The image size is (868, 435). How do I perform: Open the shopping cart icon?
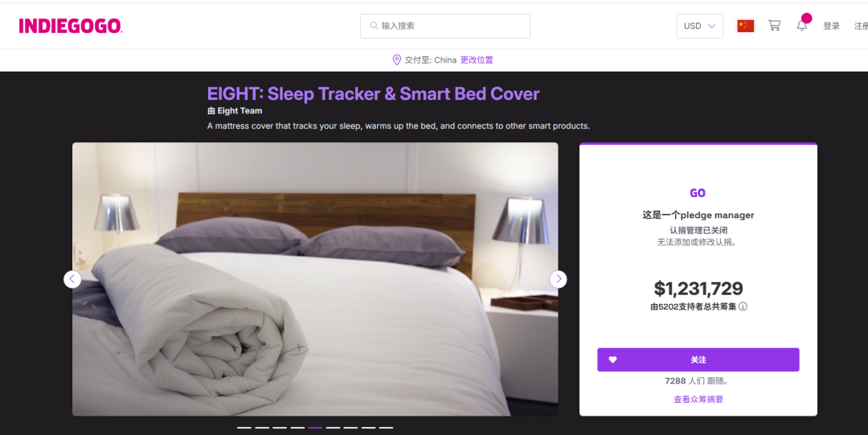(775, 26)
